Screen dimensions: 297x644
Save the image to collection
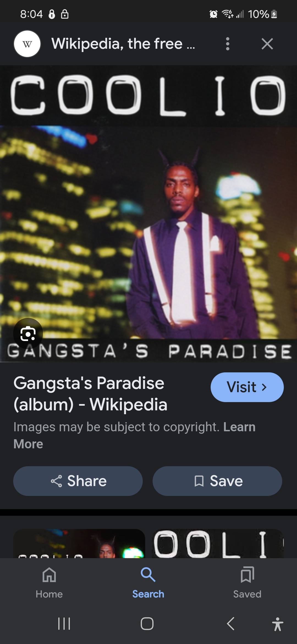coord(217,481)
